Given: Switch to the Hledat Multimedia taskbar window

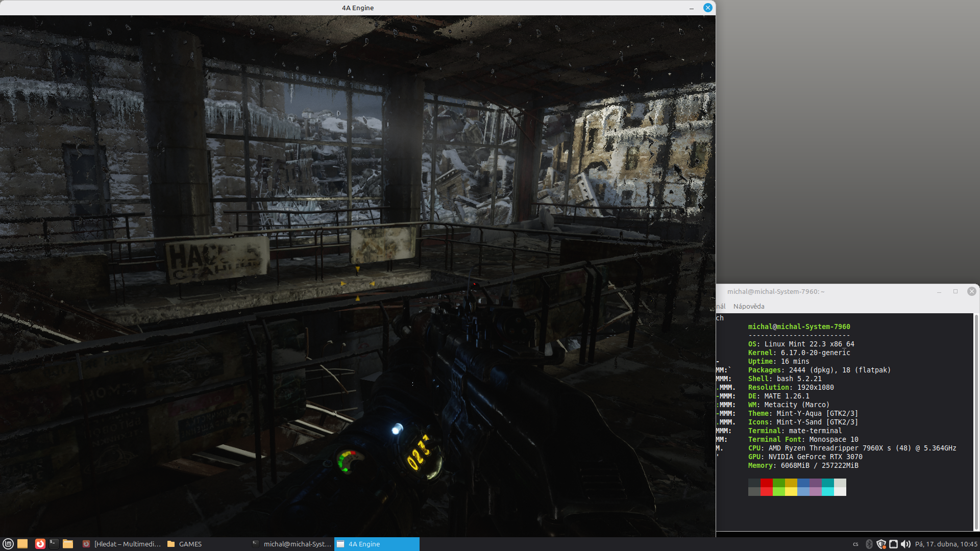Looking at the screenshot, I should point(122,544).
